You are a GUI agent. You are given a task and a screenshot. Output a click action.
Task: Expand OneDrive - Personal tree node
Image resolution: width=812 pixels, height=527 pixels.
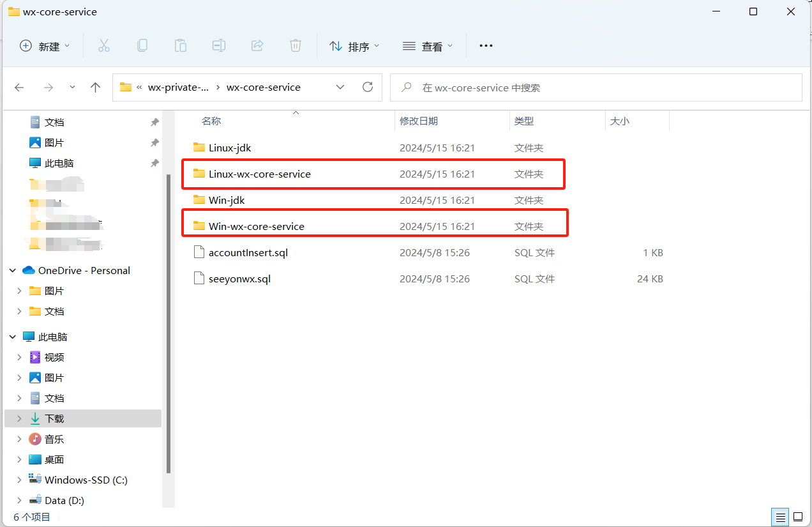pos(13,271)
